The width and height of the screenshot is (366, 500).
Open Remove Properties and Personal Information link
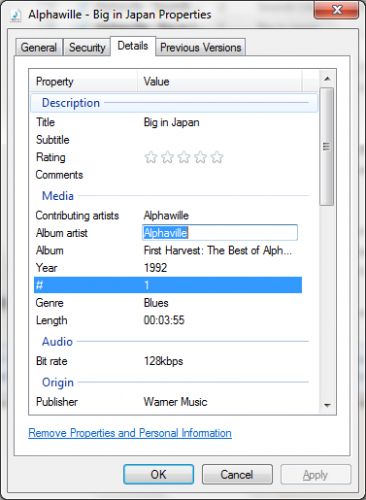coord(130,433)
